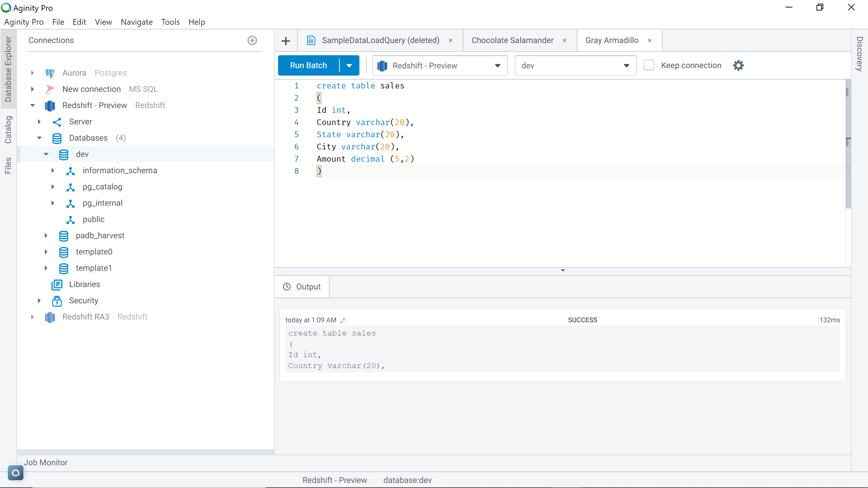Collapse the output entry arrows icon
Viewport: 868px width, 488px height.
coord(343,320)
